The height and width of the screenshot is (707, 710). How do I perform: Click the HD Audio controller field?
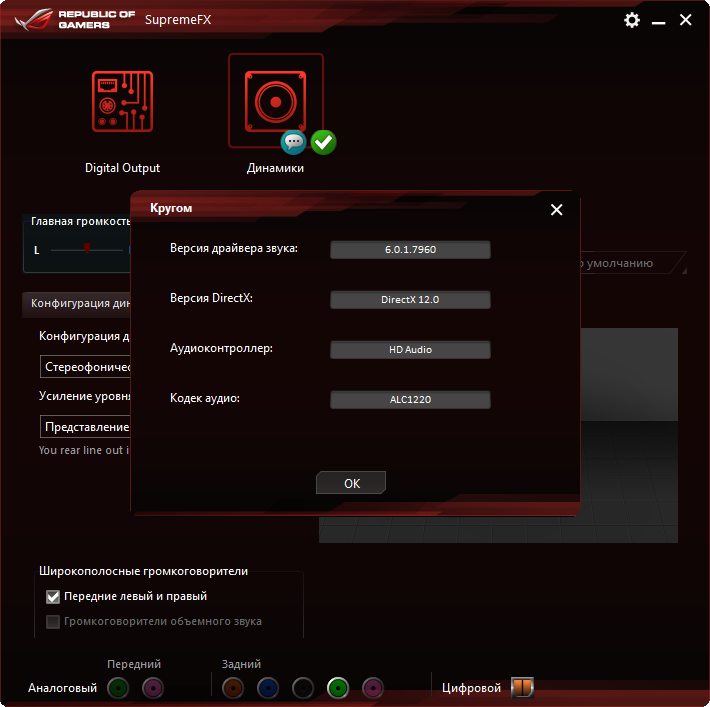click(x=410, y=350)
